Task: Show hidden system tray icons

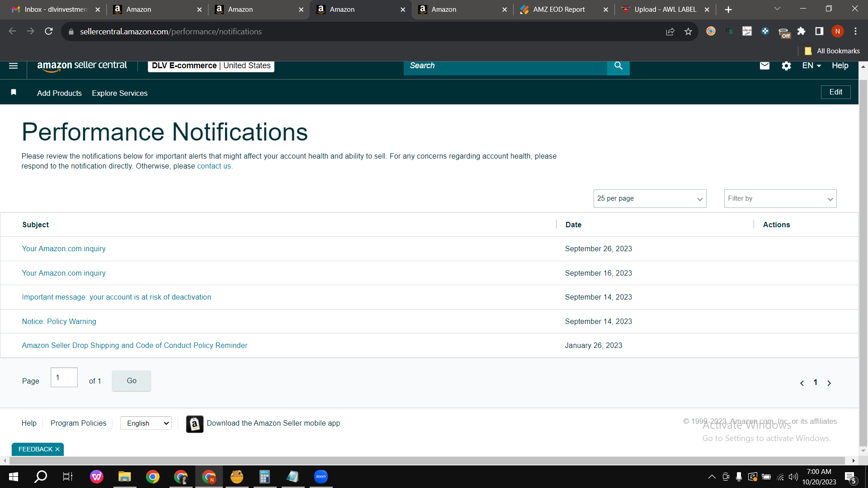Action: click(712, 477)
